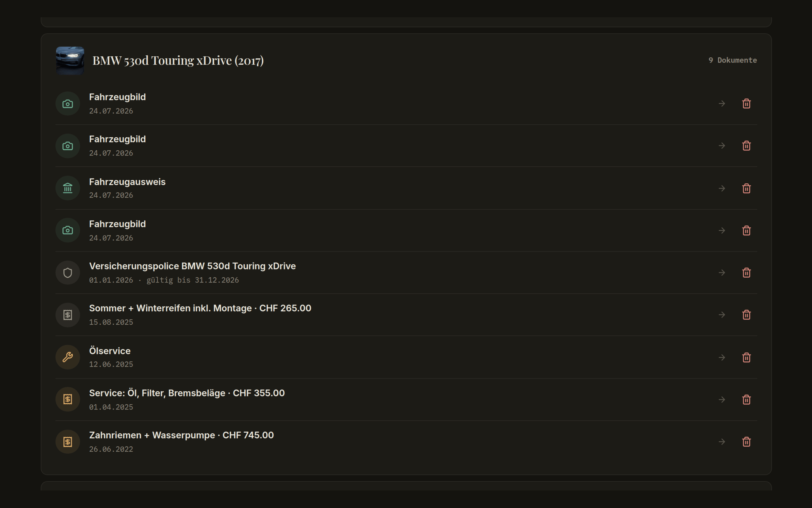
Task: Open the Service: Öl, Filter, Bremsbeläge receipt arrow
Action: tap(722, 400)
